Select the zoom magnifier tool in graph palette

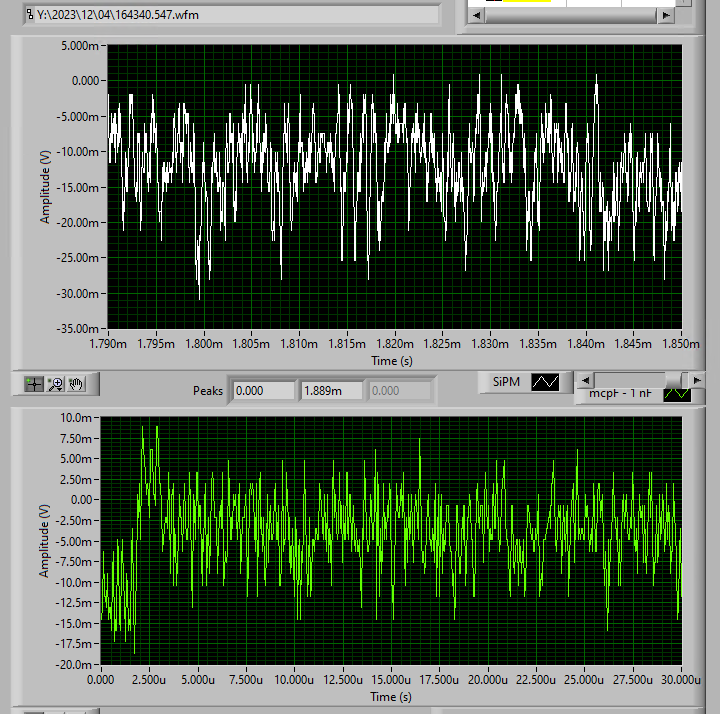pos(56,384)
